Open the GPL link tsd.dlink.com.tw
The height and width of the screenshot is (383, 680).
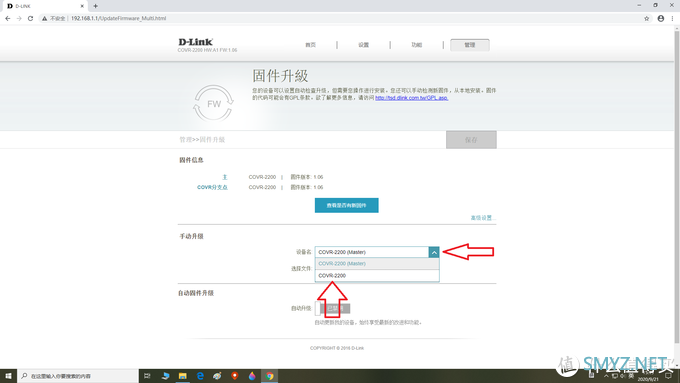coord(412,98)
